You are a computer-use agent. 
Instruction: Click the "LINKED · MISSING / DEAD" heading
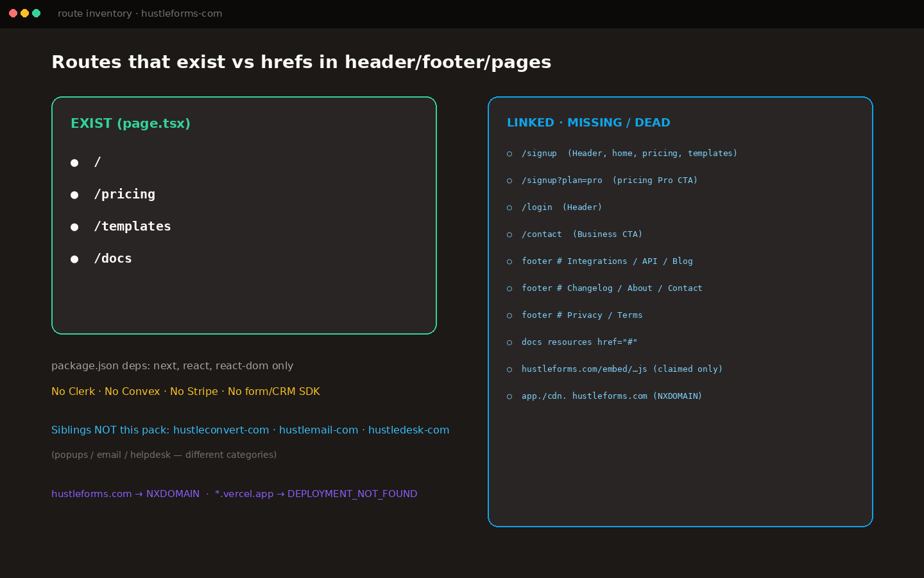[588, 123]
